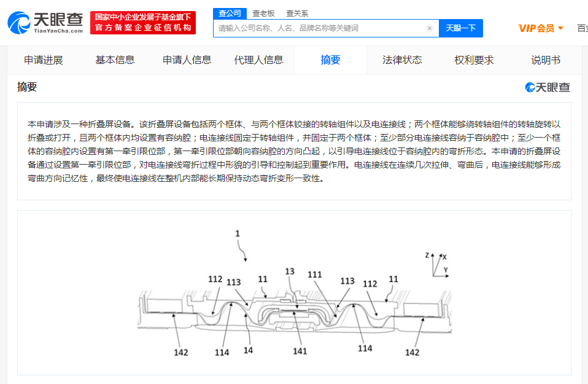This screenshot has height=384, width=588.
Task: Clear the search box with the X icon
Action: 430,28
